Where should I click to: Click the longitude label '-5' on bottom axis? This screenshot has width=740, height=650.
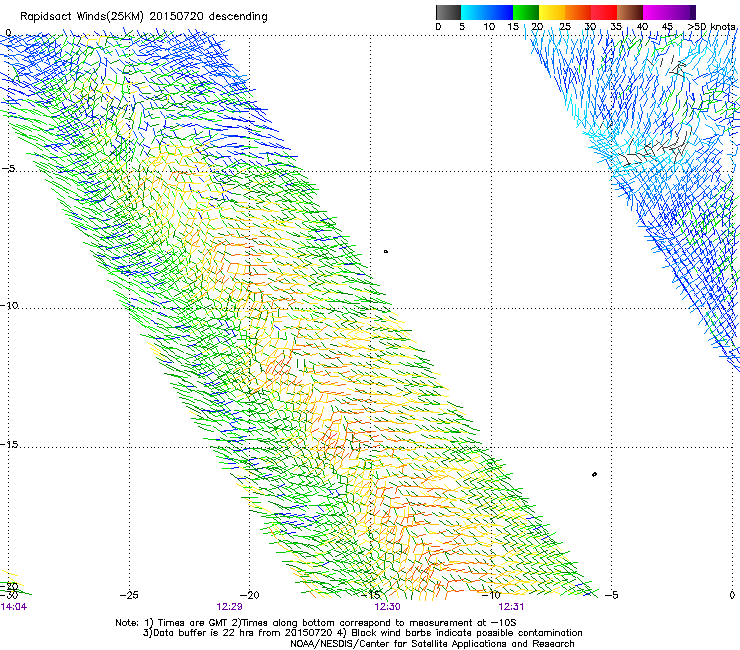(x=611, y=595)
